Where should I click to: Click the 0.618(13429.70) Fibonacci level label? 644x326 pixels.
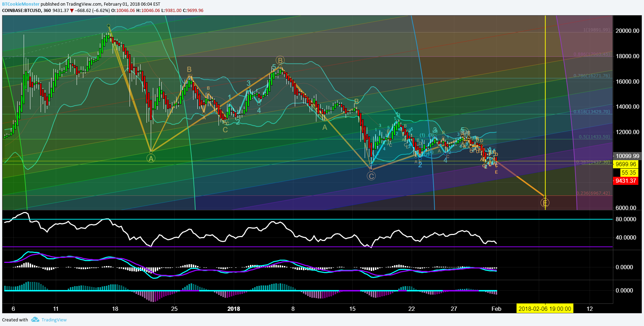point(591,112)
